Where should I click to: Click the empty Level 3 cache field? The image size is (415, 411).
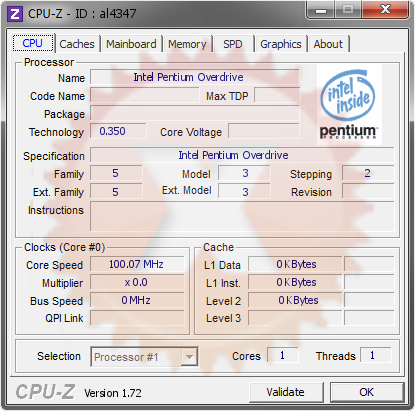point(295,318)
